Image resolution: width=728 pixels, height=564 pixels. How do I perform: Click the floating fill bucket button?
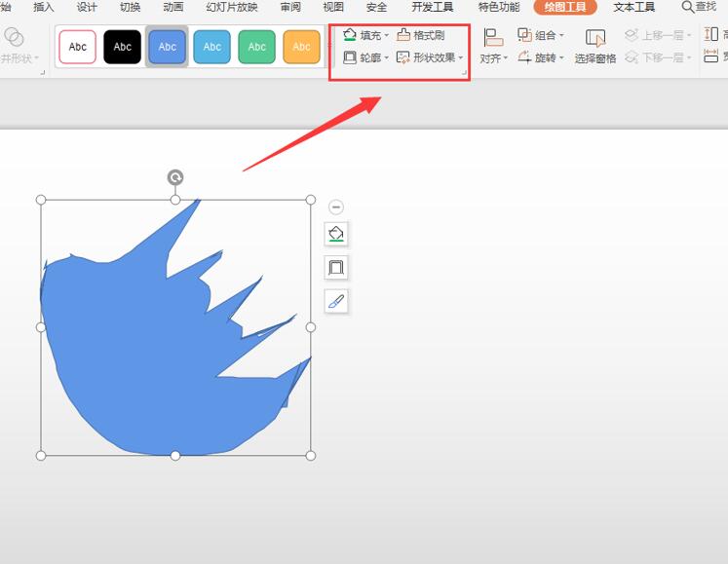pyautogui.click(x=336, y=234)
